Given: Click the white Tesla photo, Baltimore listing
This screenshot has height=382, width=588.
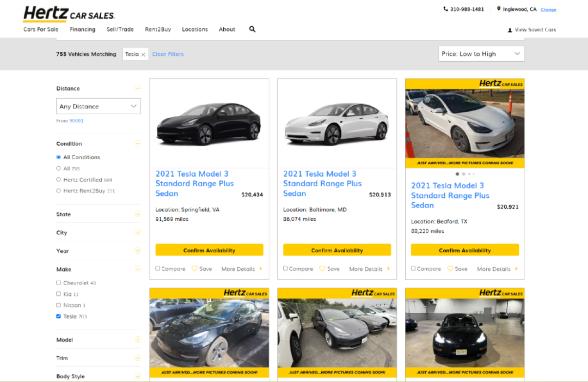Looking at the screenshot, I should 337,124.
